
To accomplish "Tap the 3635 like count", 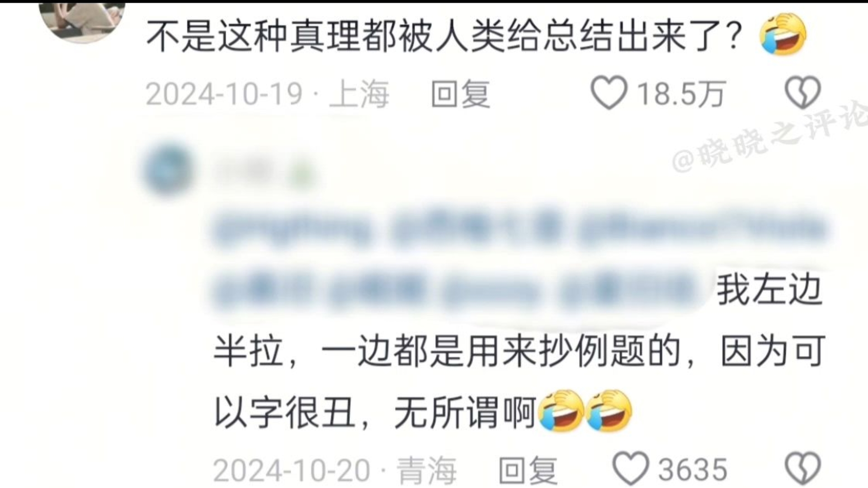I will pos(693,470).
